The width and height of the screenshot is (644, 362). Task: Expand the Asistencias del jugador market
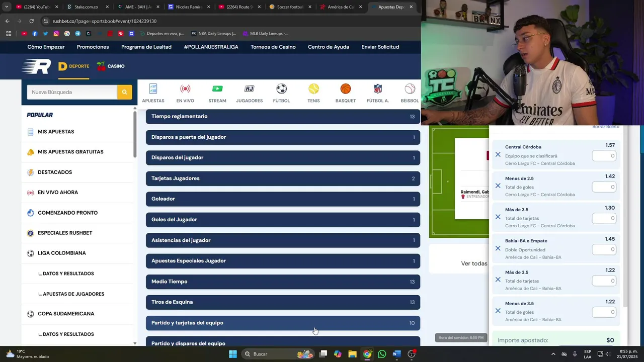[x=283, y=240]
